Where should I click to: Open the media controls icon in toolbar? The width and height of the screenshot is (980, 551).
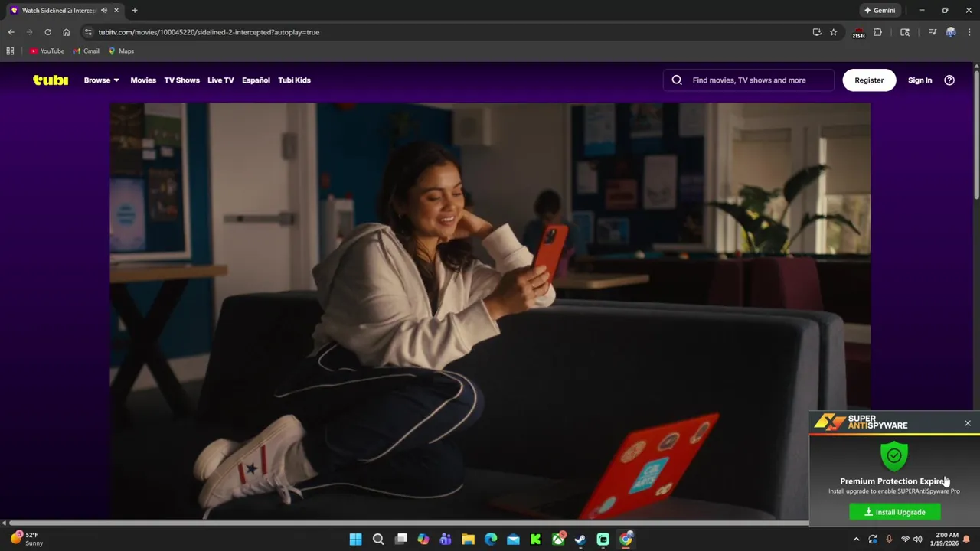coord(932,32)
